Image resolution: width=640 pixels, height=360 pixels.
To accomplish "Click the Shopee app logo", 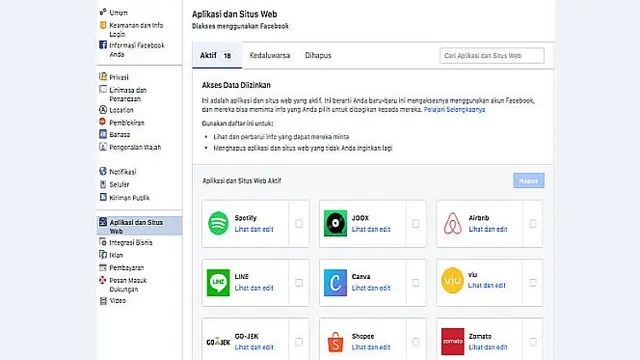I will pos(335,342).
